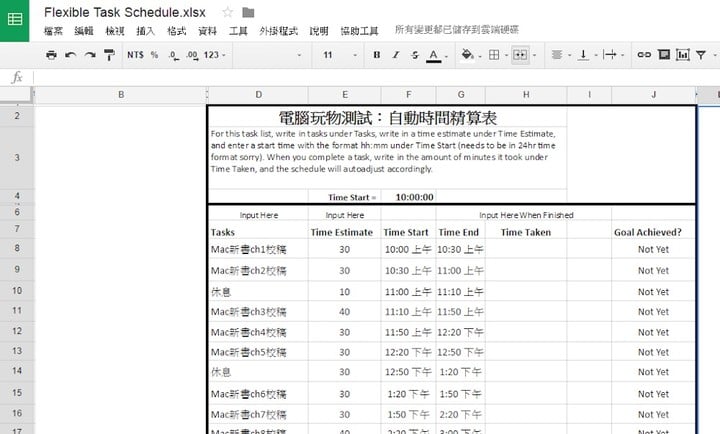The width and height of the screenshot is (720, 434).
Task: Redo the last action
Action: 90,55
